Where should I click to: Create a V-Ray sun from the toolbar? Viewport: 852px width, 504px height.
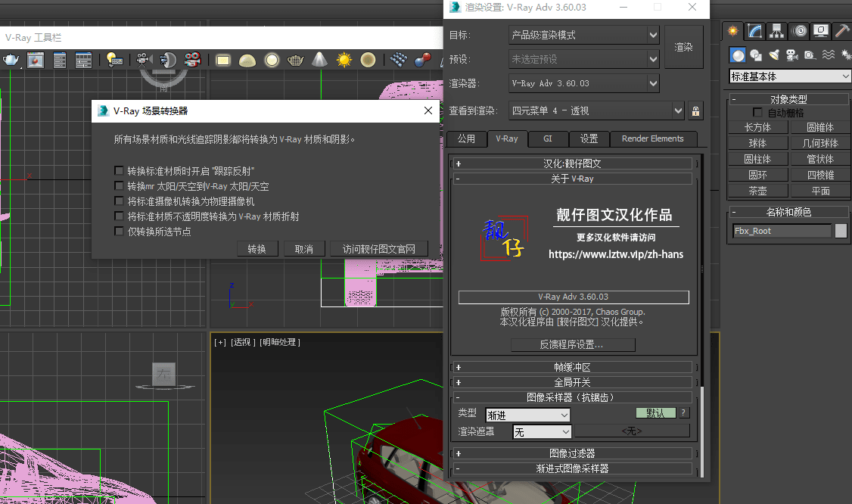tap(344, 60)
